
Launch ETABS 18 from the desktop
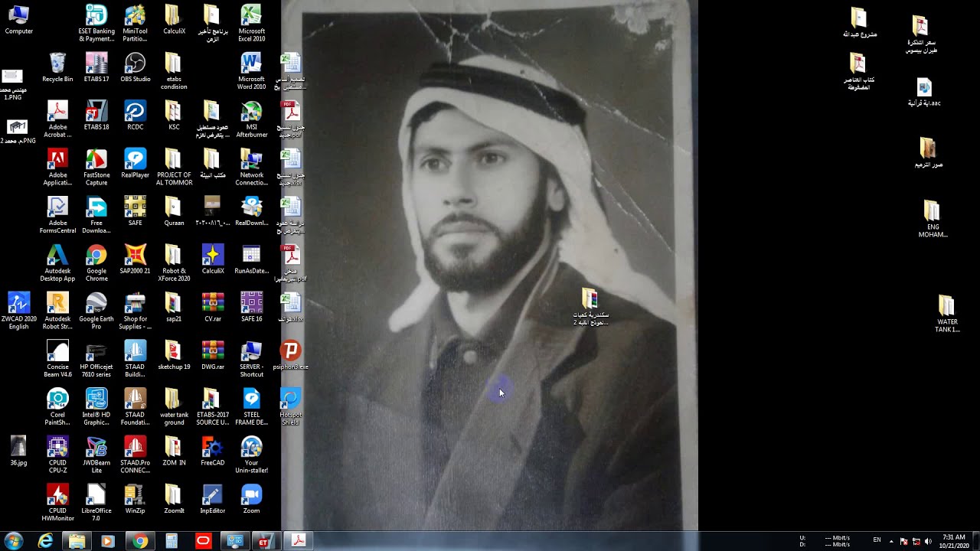pos(96,116)
